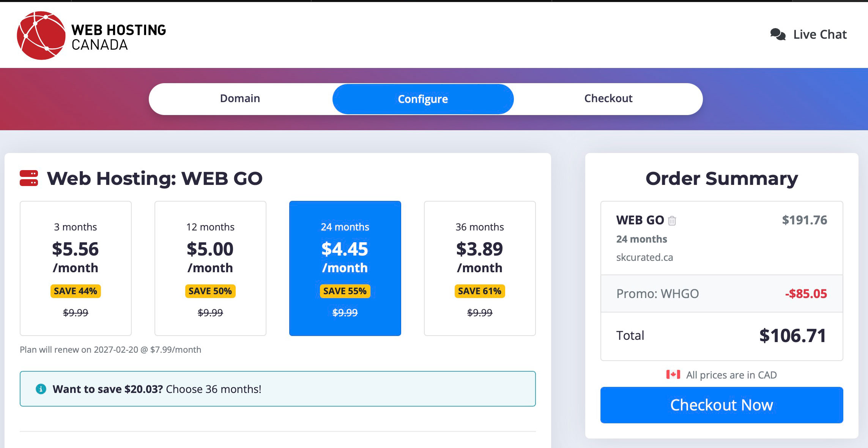Open Live Chat speech bubble icon
Viewport: 868px width, 448px height.
click(x=778, y=35)
